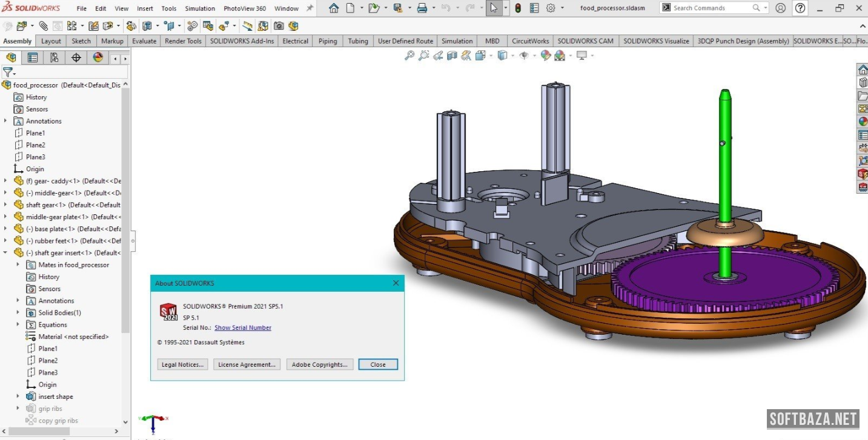Open the Options gear icon
Screen dimensions: 868x440
click(551, 8)
